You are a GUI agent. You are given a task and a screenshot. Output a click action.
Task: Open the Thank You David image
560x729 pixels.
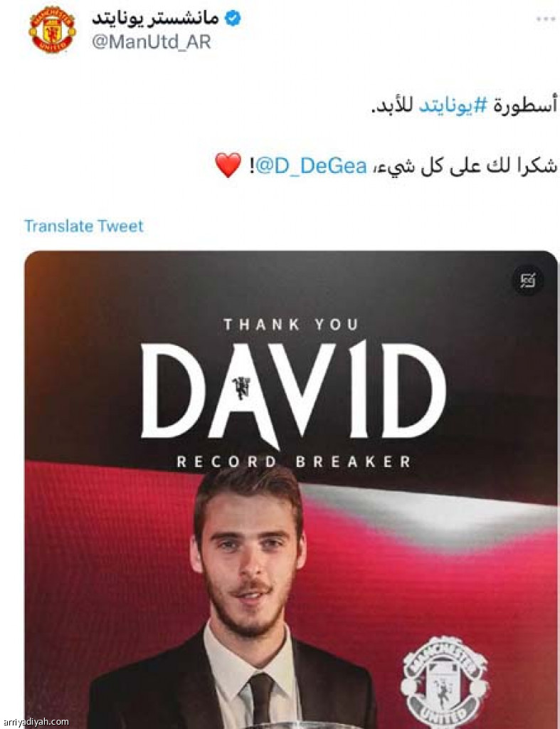pyautogui.click(x=291, y=490)
